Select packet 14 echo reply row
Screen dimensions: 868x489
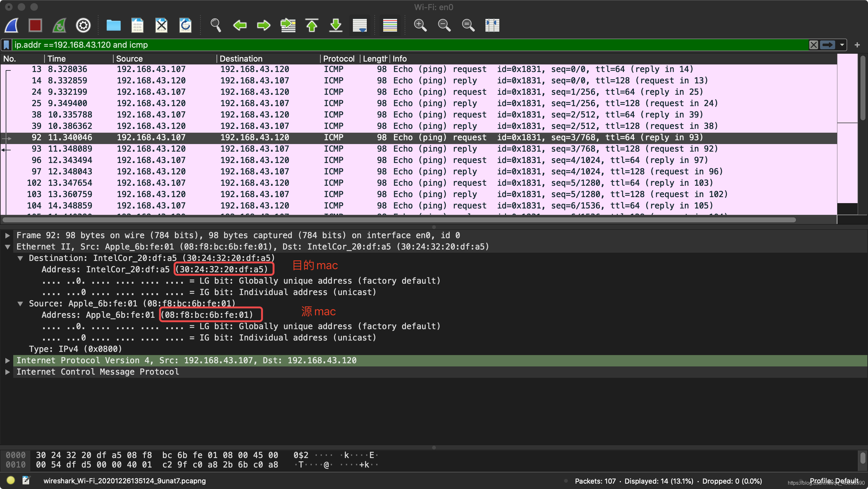[419, 81]
